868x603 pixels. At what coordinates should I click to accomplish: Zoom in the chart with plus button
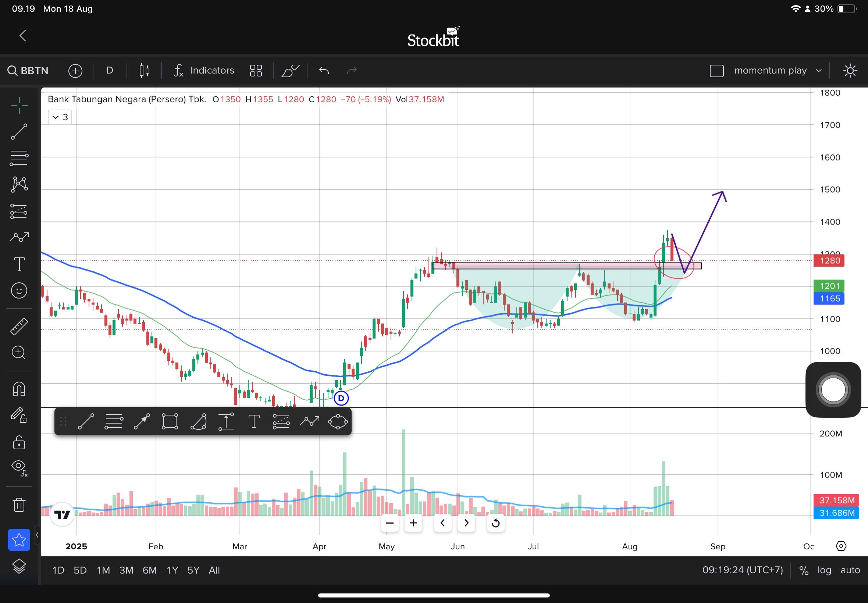[x=413, y=523]
